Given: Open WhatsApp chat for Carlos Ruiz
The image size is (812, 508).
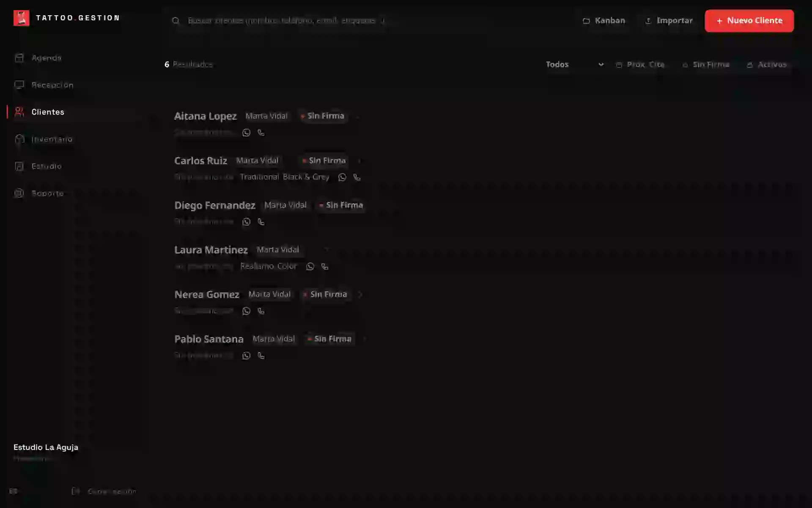Looking at the screenshot, I should coord(342,177).
